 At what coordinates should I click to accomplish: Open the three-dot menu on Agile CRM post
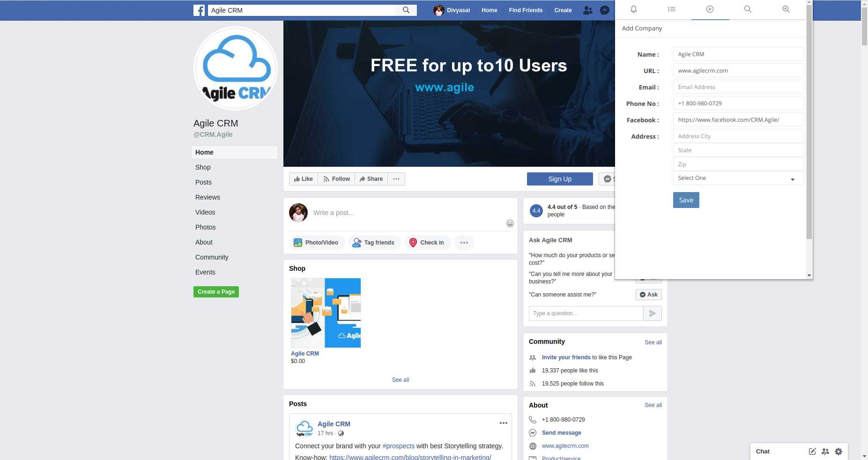click(504, 423)
